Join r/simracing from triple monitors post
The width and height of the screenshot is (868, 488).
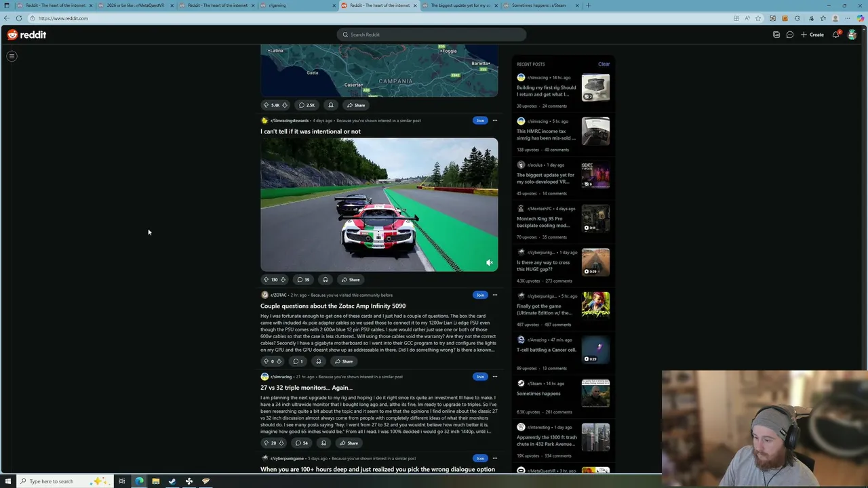pyautogui.click(x=480, y=377)
